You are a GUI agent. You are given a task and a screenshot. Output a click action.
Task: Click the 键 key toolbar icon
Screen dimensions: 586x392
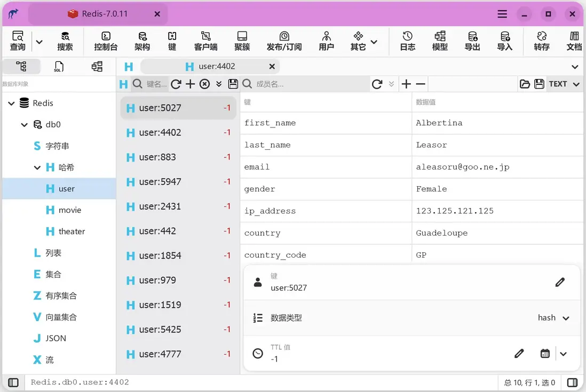(172, 41)
